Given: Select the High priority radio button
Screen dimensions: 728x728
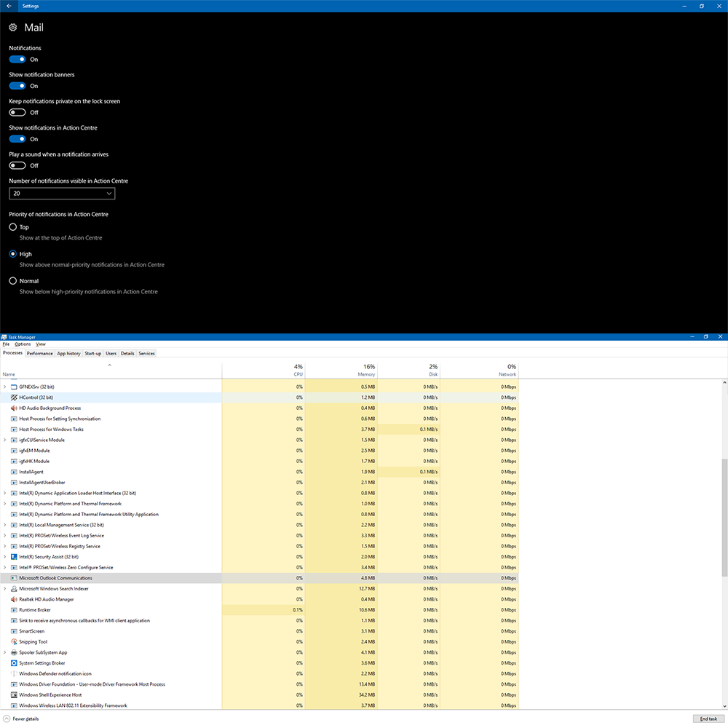Looking at the screenshot, I should pyautogui.click(x=13, y=254).
